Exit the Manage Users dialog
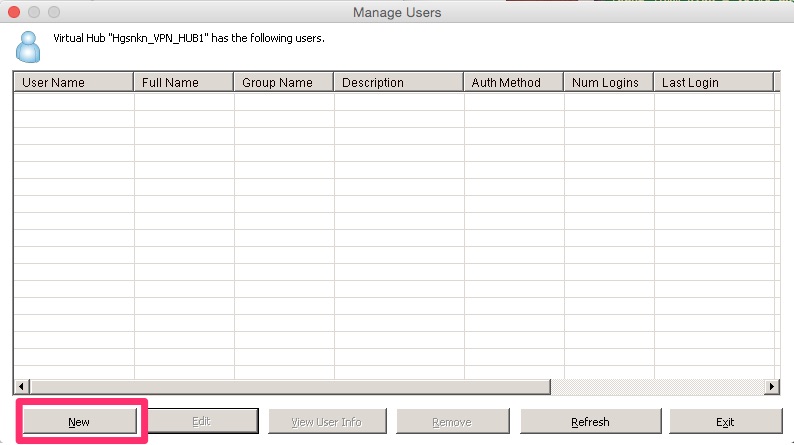Viewport: 794px width, 445px height. [725, 422]
